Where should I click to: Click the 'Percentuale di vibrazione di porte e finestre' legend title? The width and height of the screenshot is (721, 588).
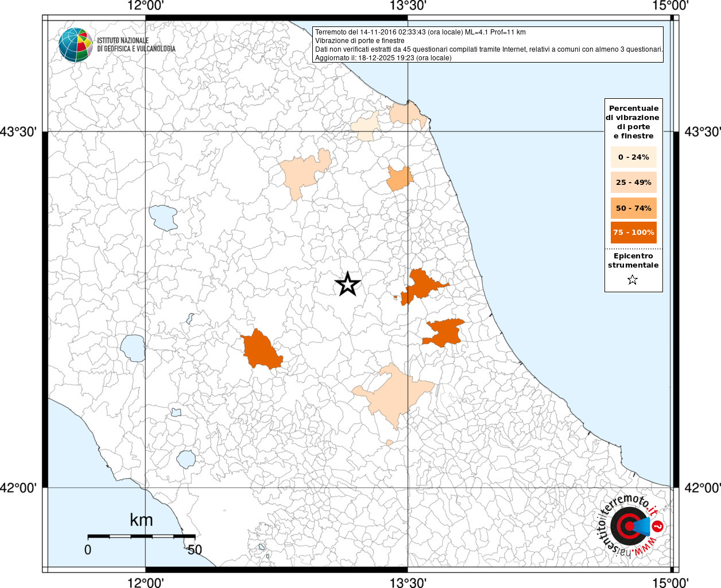[633, 122]
